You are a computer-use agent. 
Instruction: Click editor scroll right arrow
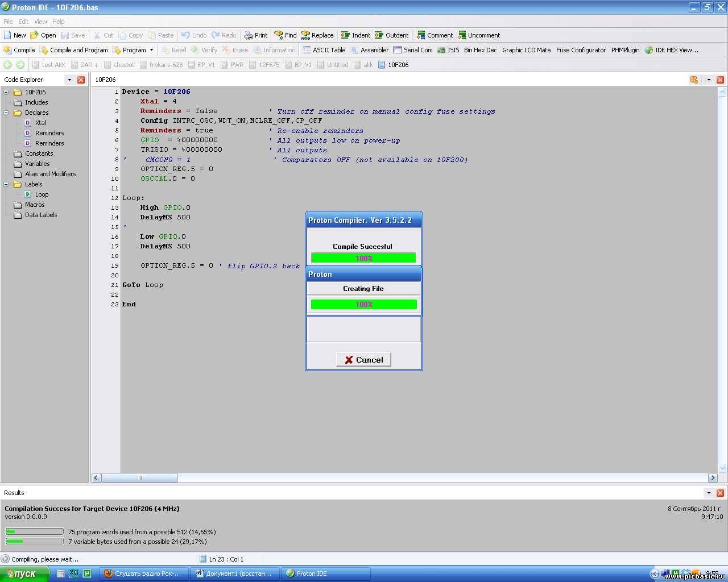pos(713,478)
